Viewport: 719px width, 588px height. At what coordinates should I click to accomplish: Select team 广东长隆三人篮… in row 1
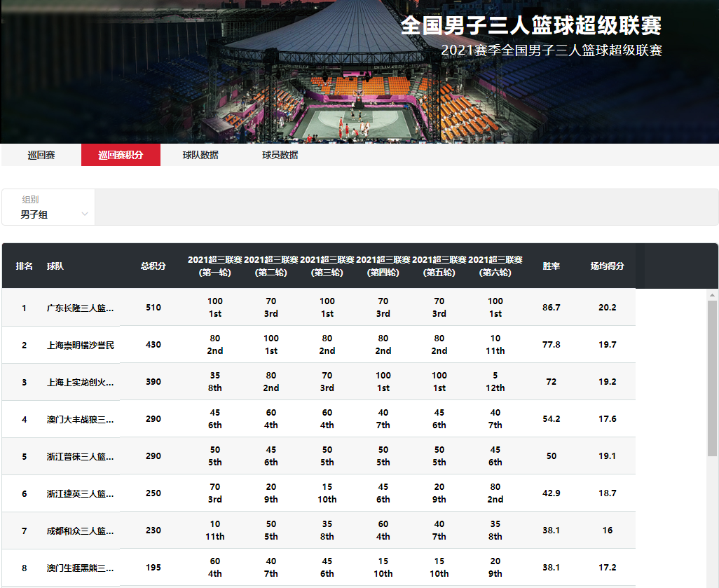tap(81, 308)
